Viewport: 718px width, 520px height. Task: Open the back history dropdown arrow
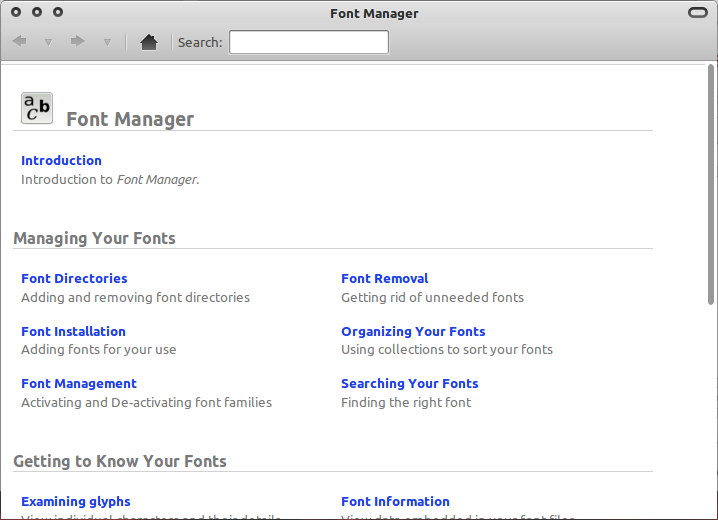click(48, 43)
